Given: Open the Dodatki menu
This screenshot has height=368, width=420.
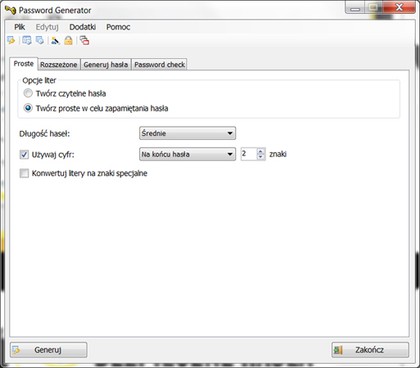Looking at the screenshot, I should coord(83,27).
